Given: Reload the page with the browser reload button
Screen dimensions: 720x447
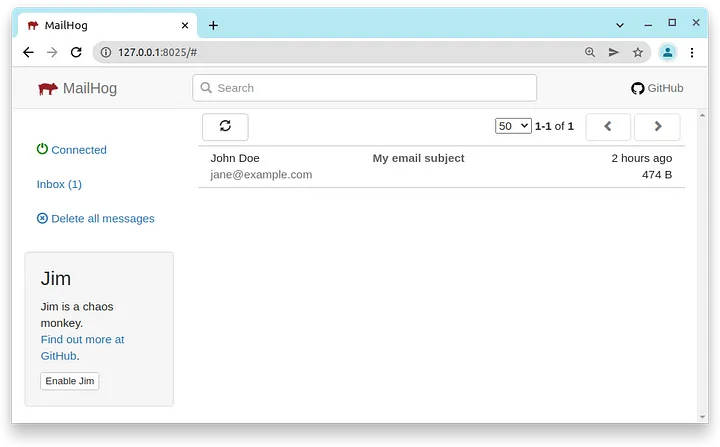Looking at the screenshot, I should (x=76, y=52).
